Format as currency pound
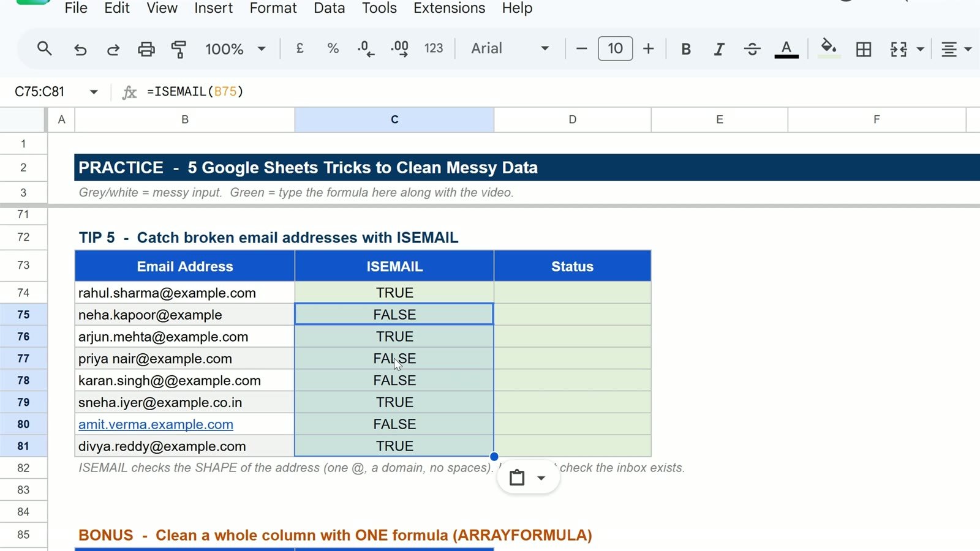 click(300, 48)
